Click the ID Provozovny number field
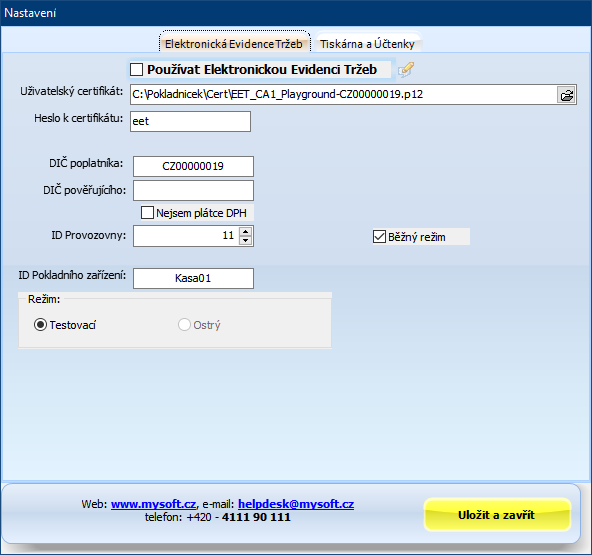 (x=187, y=236)
